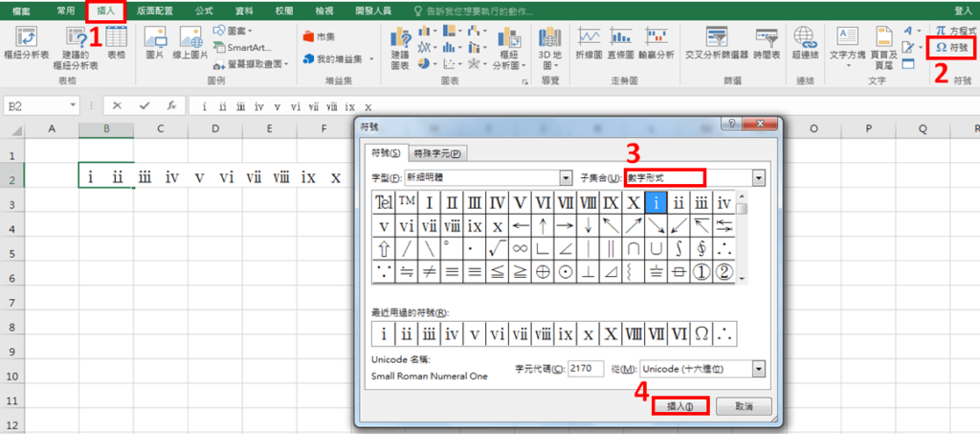980x434 pixels.
Task: Click the 符號 (Symbol) button in ribbon
Action: [951, 48]
